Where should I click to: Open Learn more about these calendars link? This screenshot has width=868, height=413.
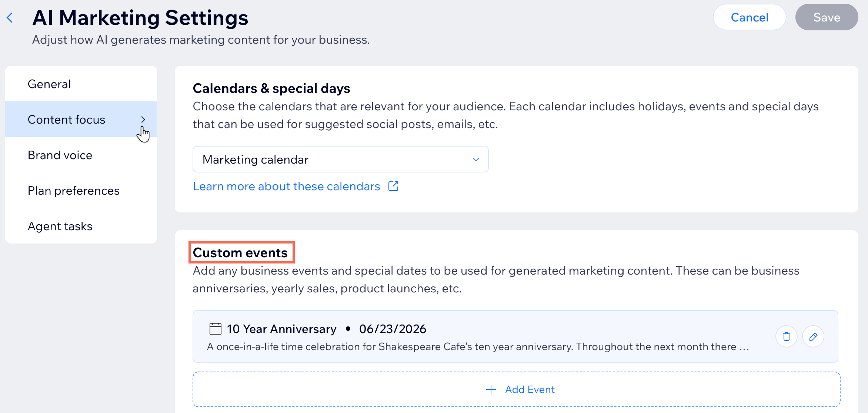(286, 186)
